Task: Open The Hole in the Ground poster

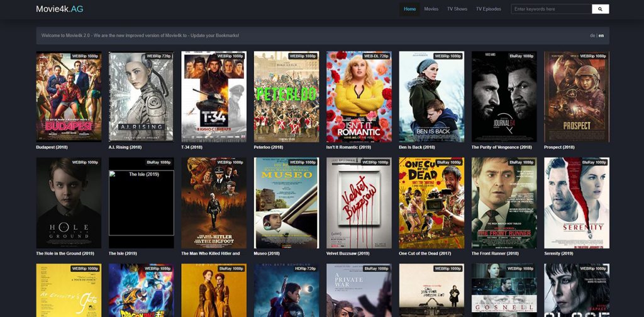Action: tap(69, 203)
